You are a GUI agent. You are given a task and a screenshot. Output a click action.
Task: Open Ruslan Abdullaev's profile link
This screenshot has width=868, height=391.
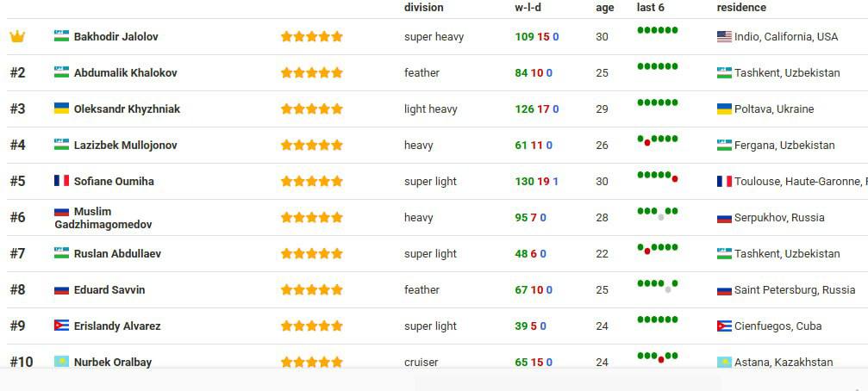point(117,253)
